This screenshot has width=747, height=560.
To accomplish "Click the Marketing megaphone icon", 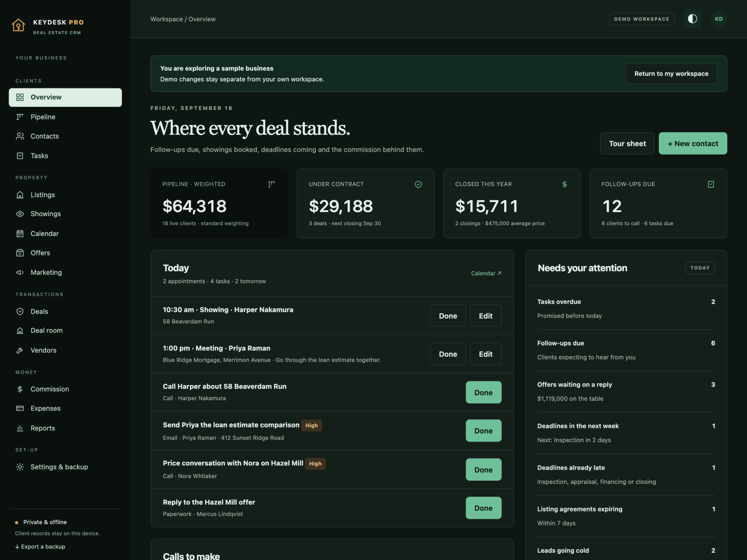I will [20, 272].
